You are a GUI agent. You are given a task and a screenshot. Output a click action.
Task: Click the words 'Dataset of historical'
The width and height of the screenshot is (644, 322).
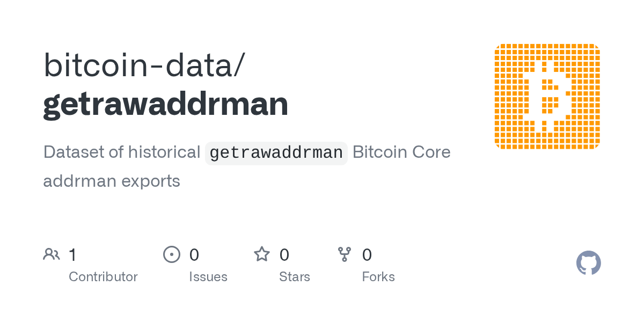coord(122,152)
